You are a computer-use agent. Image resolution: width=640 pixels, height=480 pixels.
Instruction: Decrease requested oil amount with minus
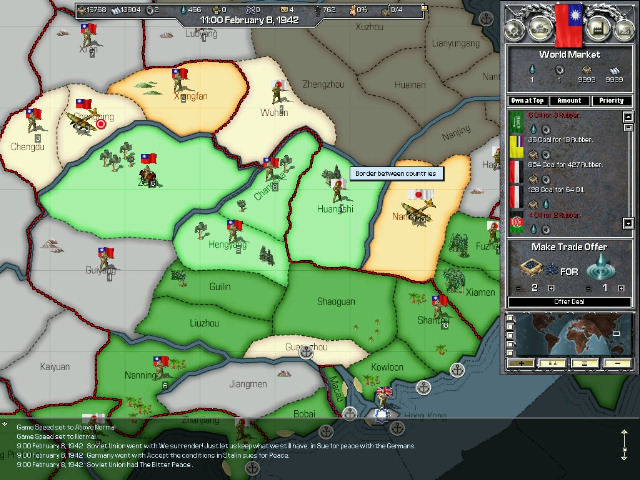coord(585,288)
